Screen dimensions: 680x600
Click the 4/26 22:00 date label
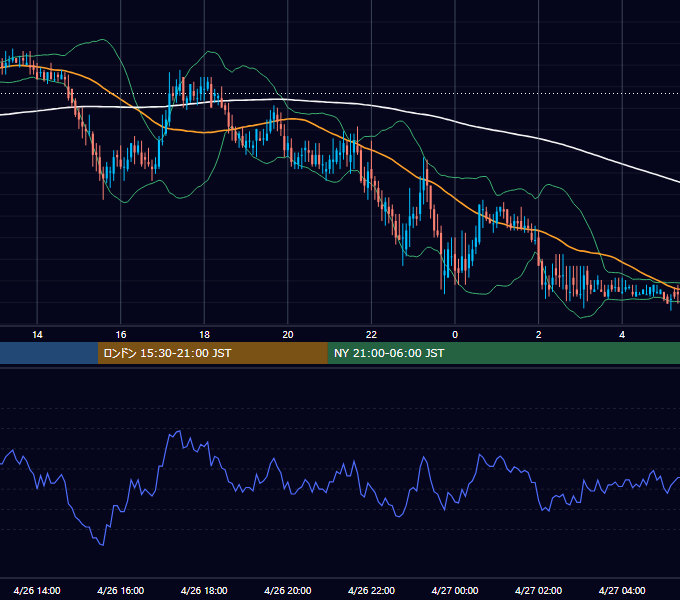click(x=371, y=590)
